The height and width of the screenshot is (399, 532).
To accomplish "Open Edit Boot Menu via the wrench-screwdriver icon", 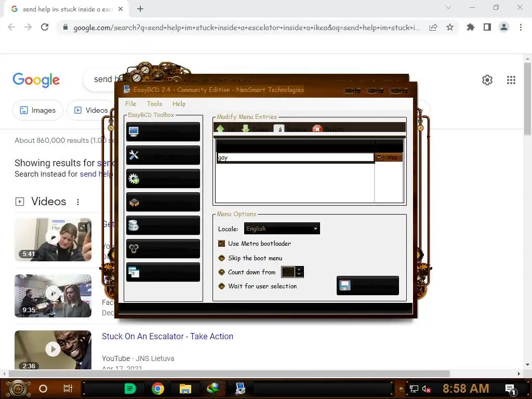I will pos(163,155).
